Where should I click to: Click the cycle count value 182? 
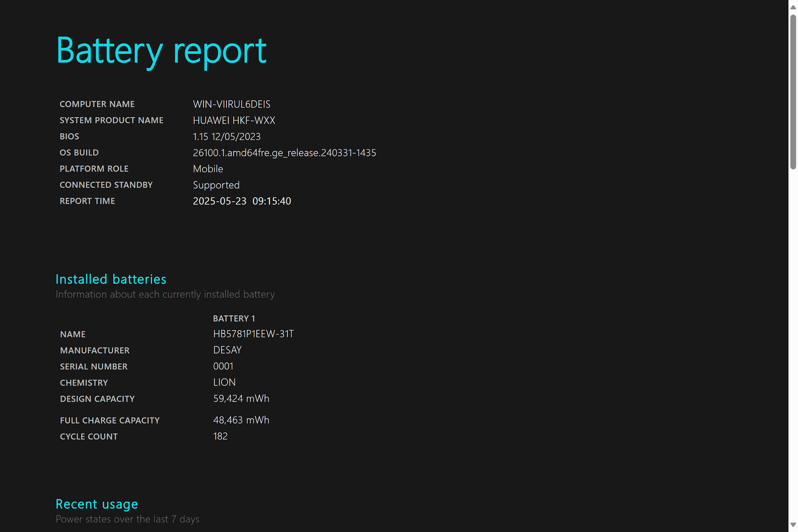coord(220,436)
